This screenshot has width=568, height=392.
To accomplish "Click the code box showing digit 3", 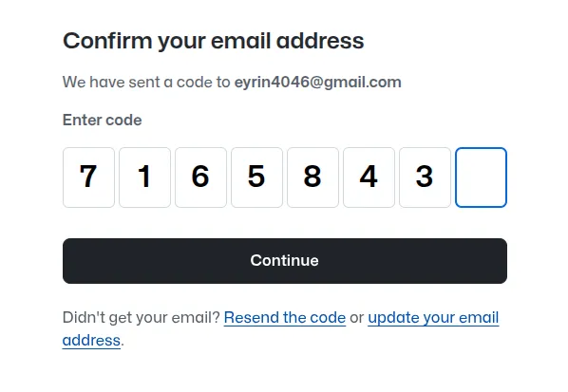I will 425,177.
